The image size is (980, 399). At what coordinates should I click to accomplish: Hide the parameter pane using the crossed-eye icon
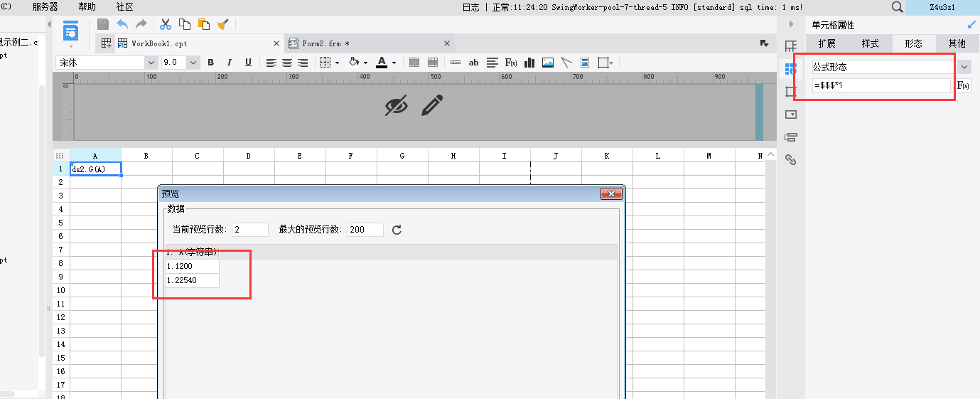click(x=397, y=106)
